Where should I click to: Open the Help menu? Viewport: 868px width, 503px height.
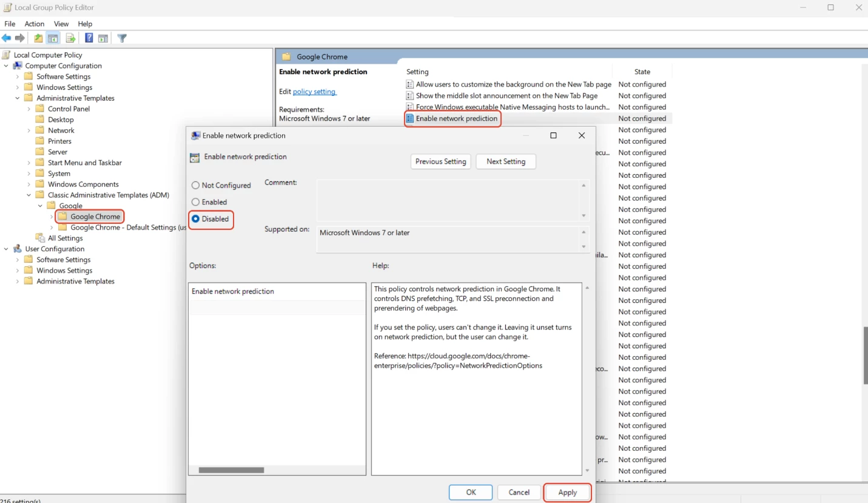(85, 24)
